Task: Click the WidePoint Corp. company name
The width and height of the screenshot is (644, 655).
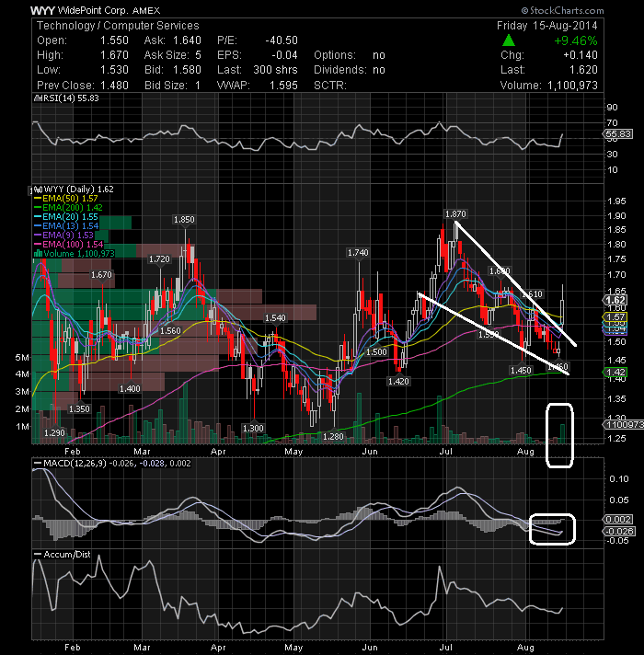Action: (x=93, y=10)
